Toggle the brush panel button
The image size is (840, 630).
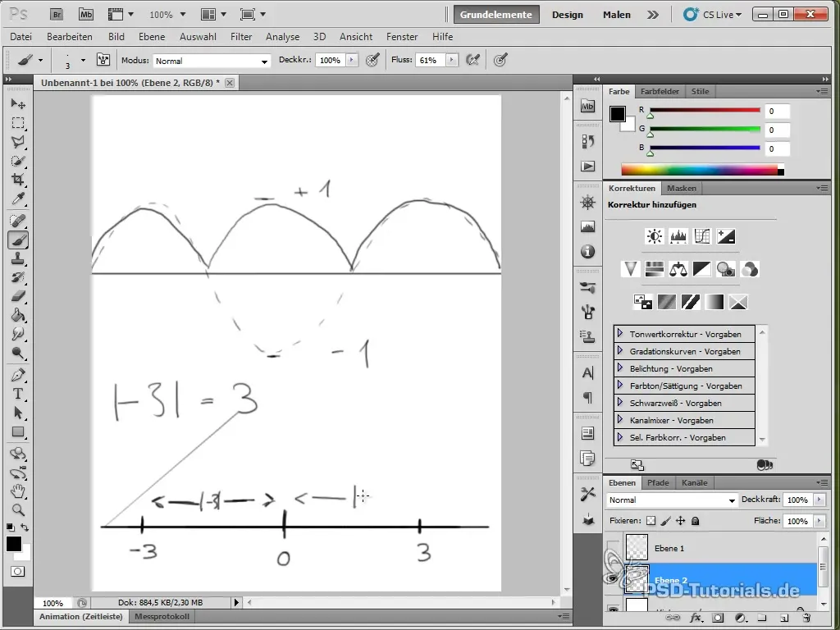[x=103, y=60]
